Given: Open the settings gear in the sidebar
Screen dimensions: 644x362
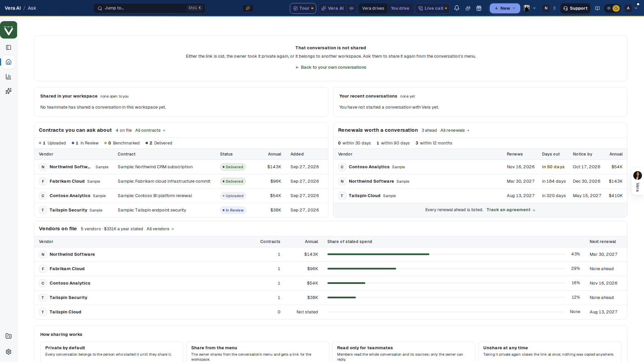Looking at the screenshot, I should 9,352.
